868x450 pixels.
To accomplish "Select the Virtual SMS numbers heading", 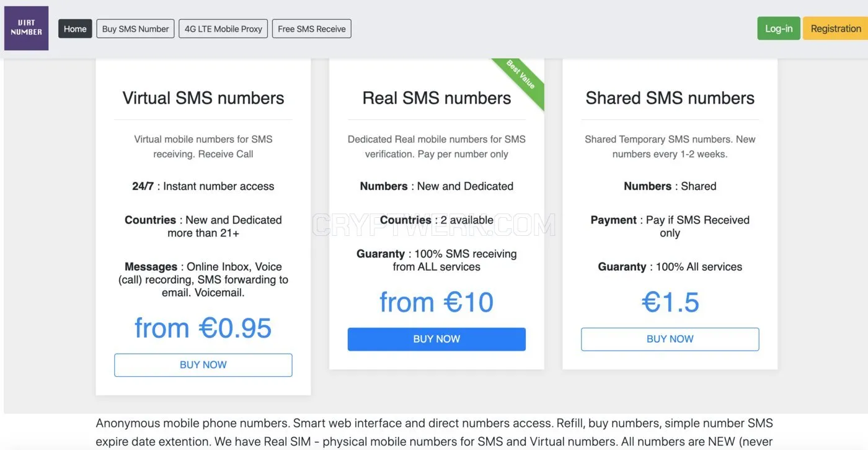I will 203,98.
